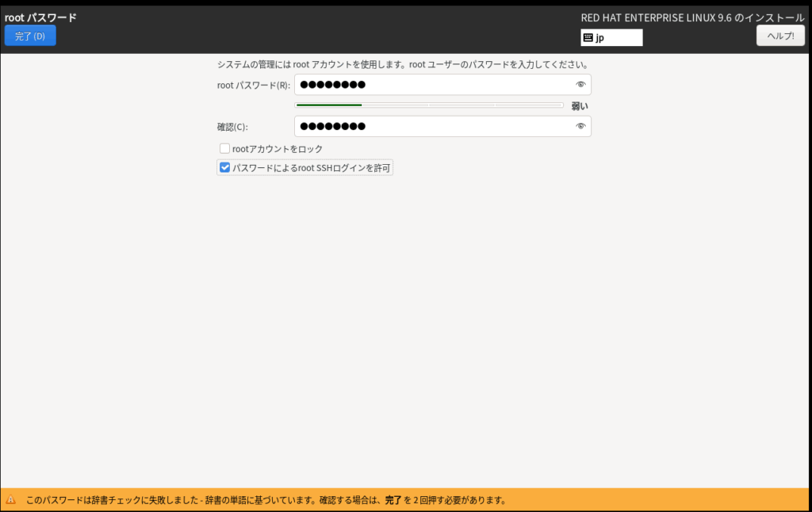Open help with ヘルプ! button
The height and width of the screenshot is (512, 812).
(780, 36)
